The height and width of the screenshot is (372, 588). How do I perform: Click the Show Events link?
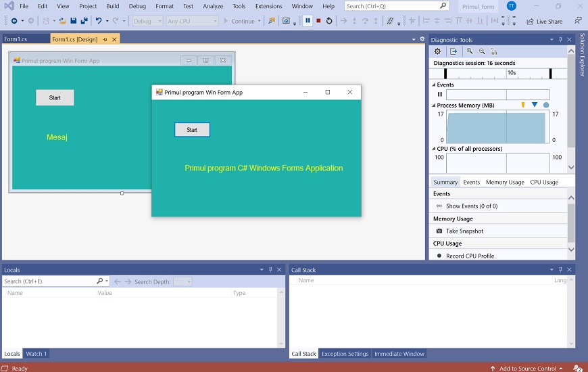(x=471, y=206)
